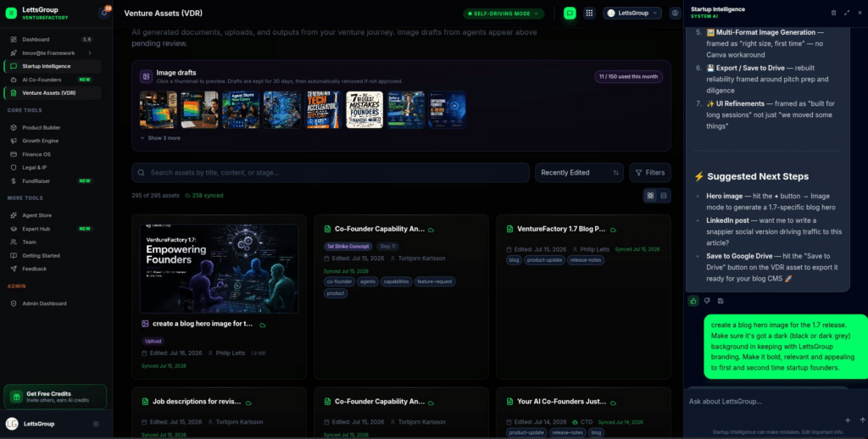Click the Step 11 badge
The image size is (868, 439).
(387, 247)
